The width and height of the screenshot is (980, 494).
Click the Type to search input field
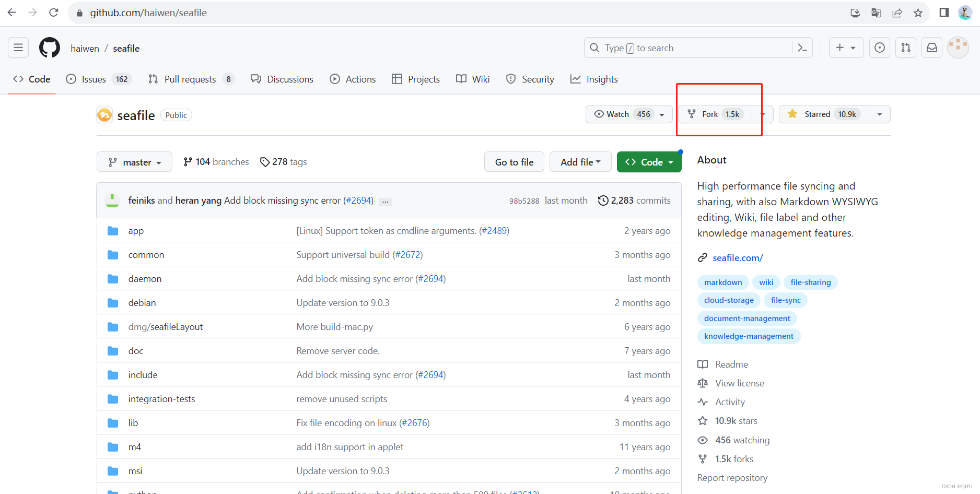point(679,48)
